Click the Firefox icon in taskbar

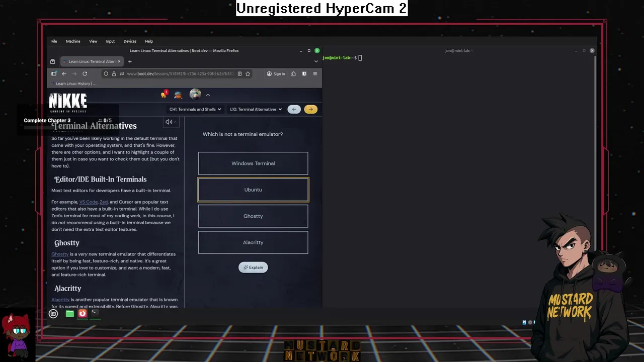(83, 314)
